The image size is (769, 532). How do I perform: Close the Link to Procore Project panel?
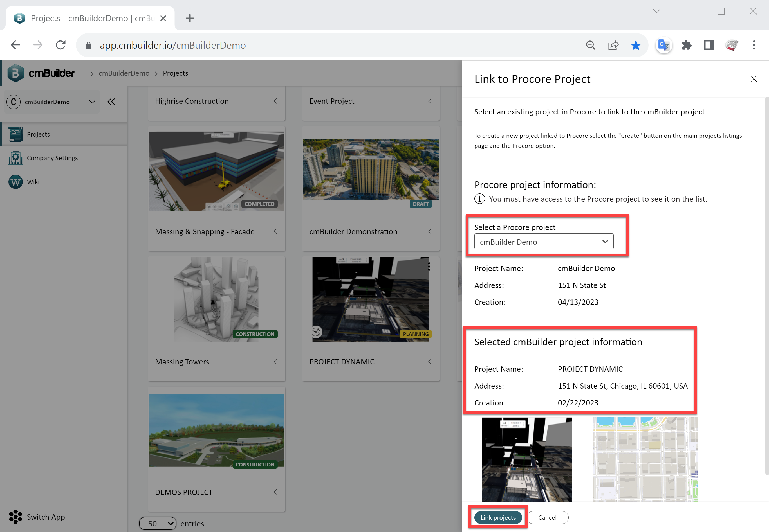point(754,79)
